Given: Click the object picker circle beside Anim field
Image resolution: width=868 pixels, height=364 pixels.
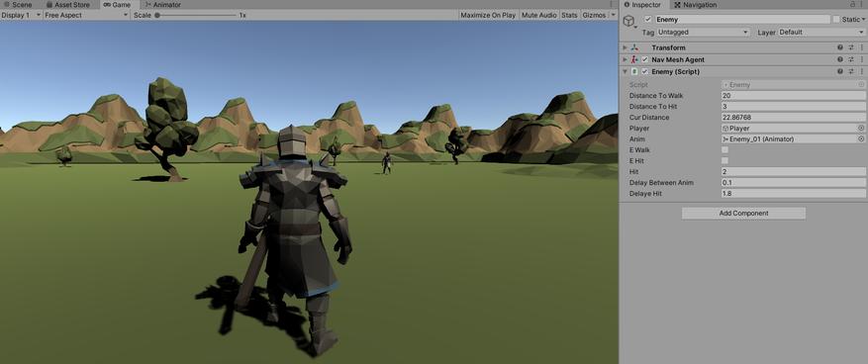Looking at the screenshot, I should [861, 139].
